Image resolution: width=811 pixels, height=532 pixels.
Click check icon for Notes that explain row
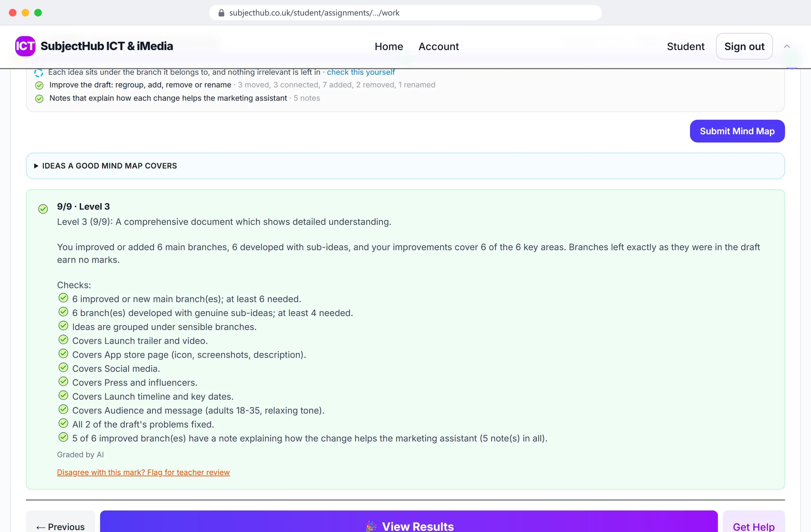(x=39, y=99)
